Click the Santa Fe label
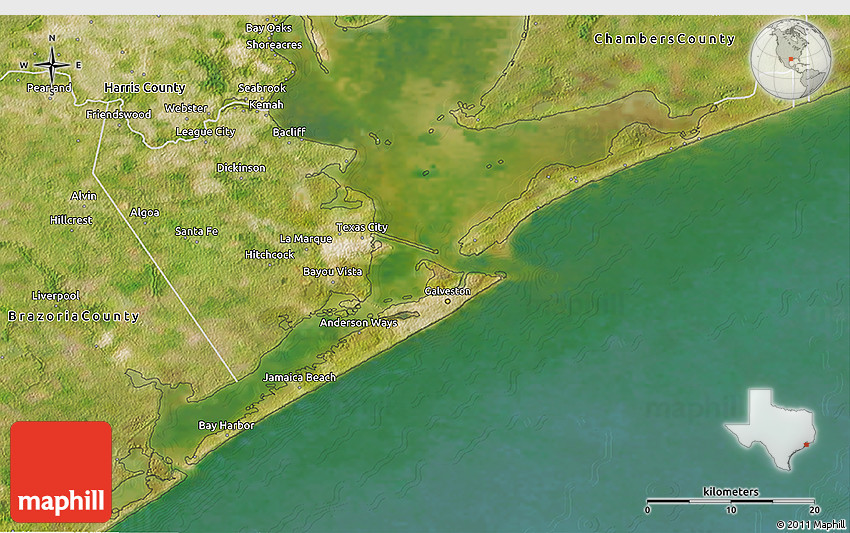This screenshot has width=850, height=533. pyautogui.click(x=196, y=231)
